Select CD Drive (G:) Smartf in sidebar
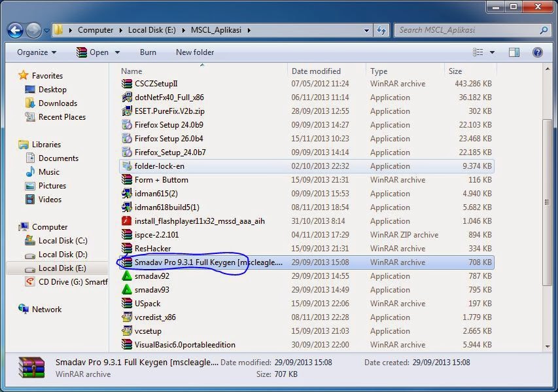558x392 pixels. pyautogui.click(x=73, y=282)
